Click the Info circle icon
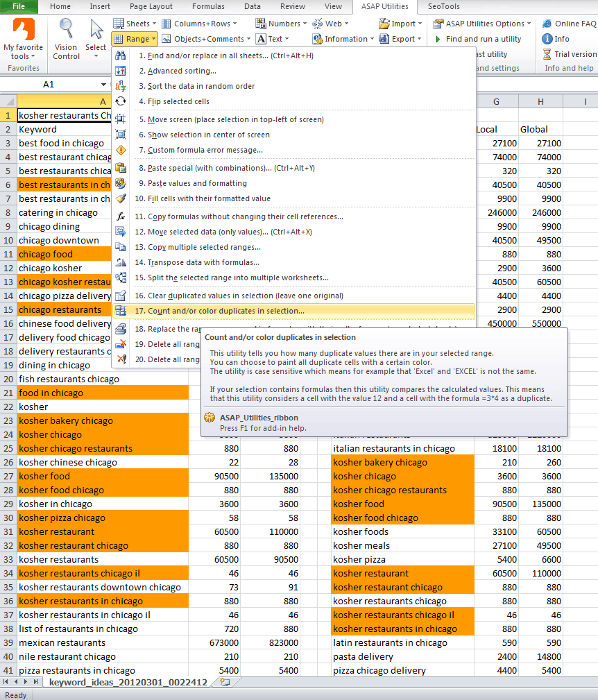Viewport: 598px width, 700px height. (x=547, y=39)
